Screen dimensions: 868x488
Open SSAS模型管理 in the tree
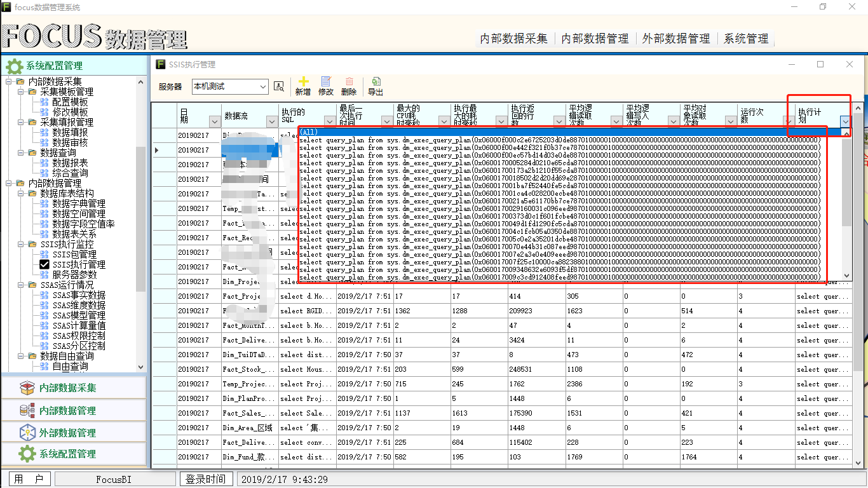coord(79,315)
